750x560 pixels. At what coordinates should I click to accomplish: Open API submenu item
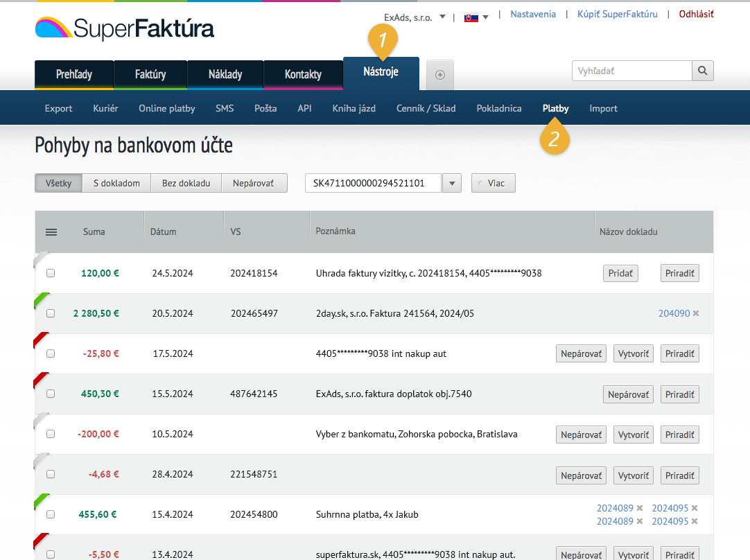(304, 108)
